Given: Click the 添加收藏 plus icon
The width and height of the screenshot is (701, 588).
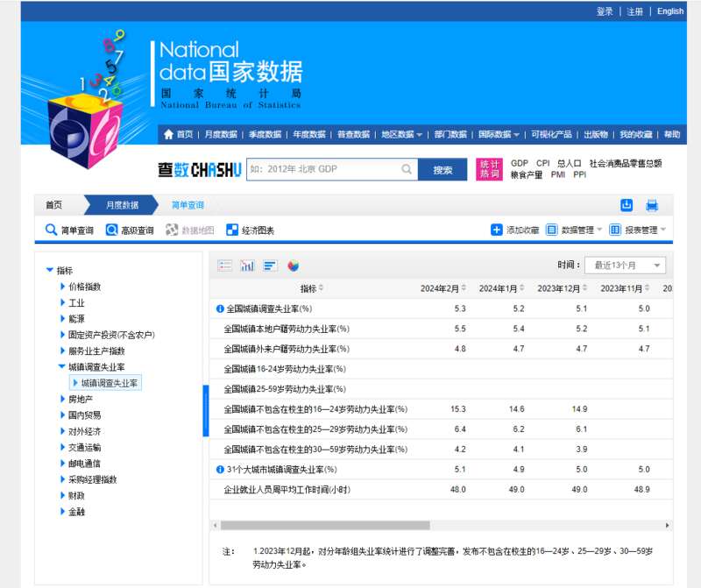Looking at the screenshot, I should (x=497, y=230).
